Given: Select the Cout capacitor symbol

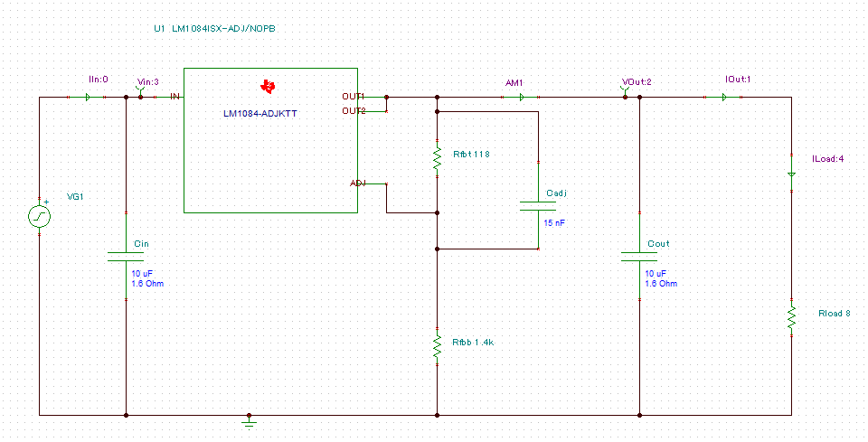Looking at the screenshot, I should click(x=639, y=257).
